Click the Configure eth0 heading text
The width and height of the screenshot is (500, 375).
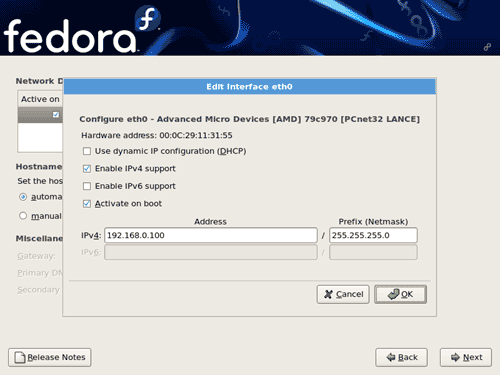click(250, 119)
